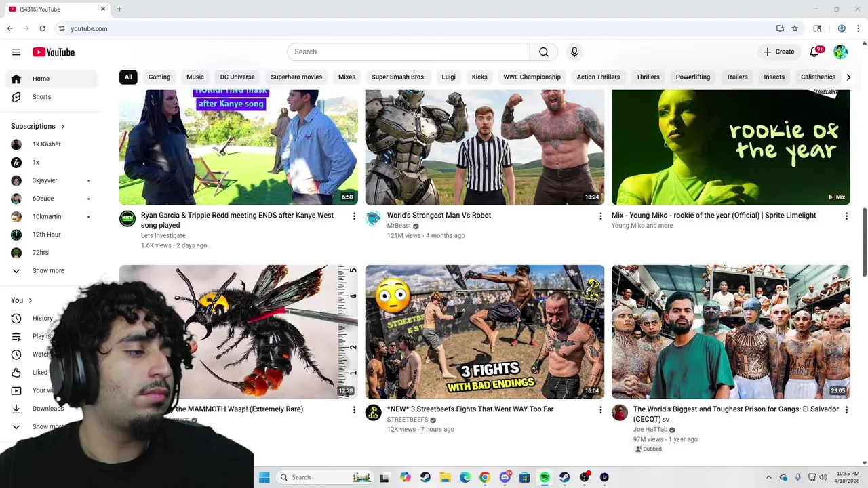
Task: Select the Super Smash Bros. chip
Action: tap(399, 77)
